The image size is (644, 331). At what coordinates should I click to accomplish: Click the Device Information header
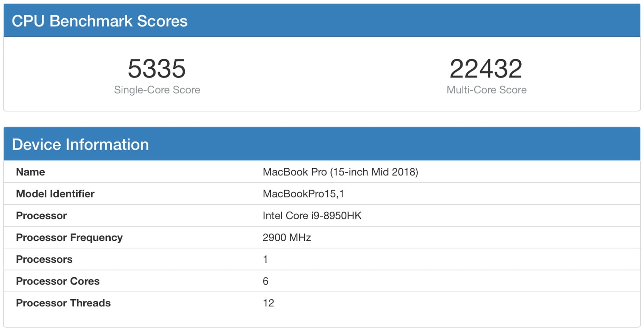[80, 144]
